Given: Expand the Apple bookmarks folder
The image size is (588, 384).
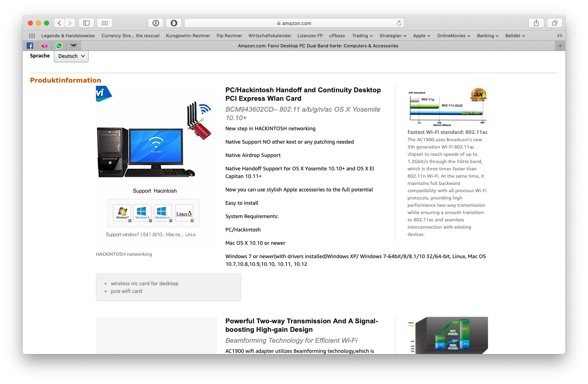Looking at the screenshot, I should 422,36.
